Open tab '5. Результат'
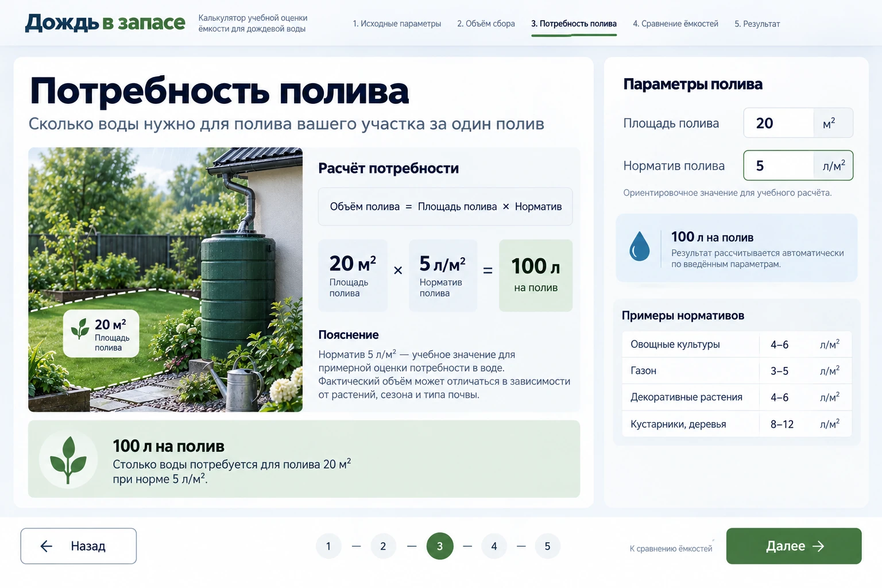Screen dimensions: 882x588 (757, 24)
